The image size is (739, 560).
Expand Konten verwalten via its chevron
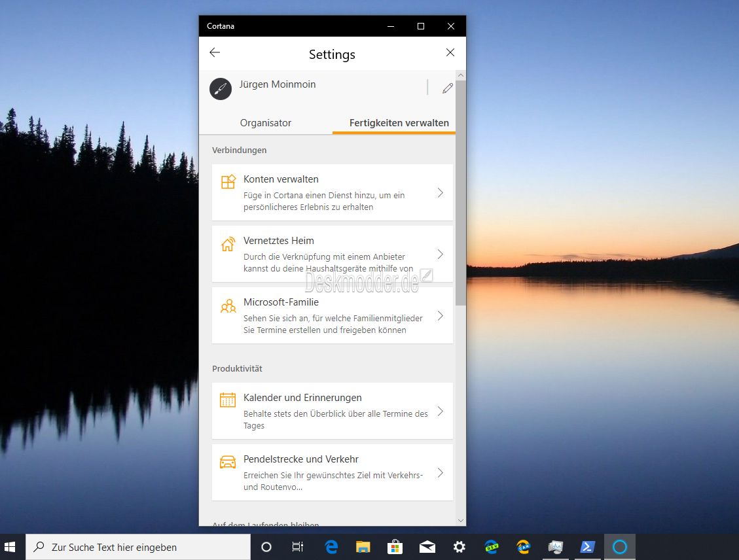pyautogui.click(x=441, y=192)
